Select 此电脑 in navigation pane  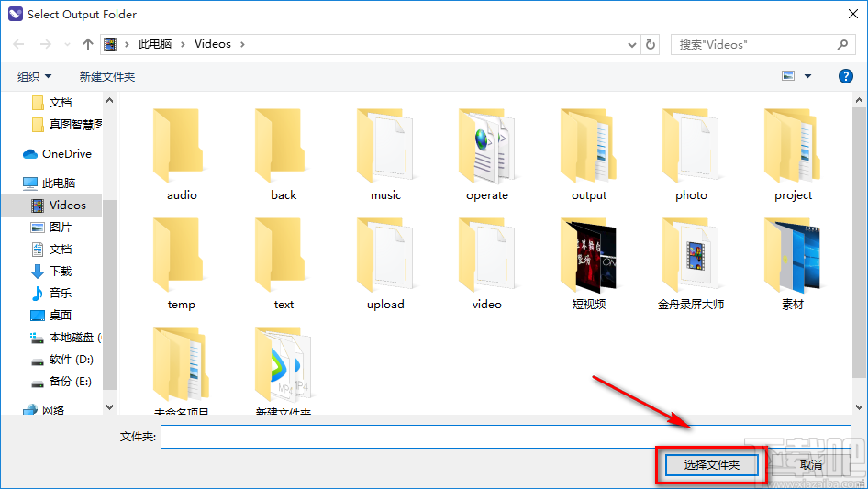50,183
